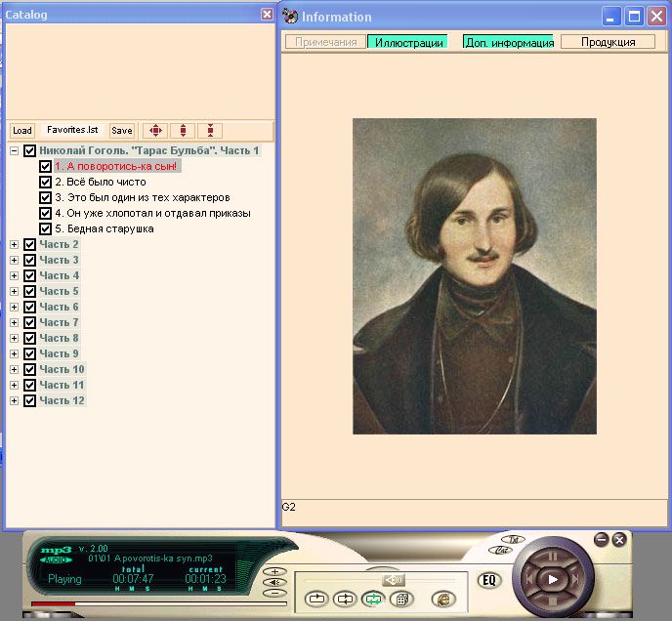
Task: Collapse the 'Тарас Бульба. Часть 1' node
Action: [x=14, y=150]
